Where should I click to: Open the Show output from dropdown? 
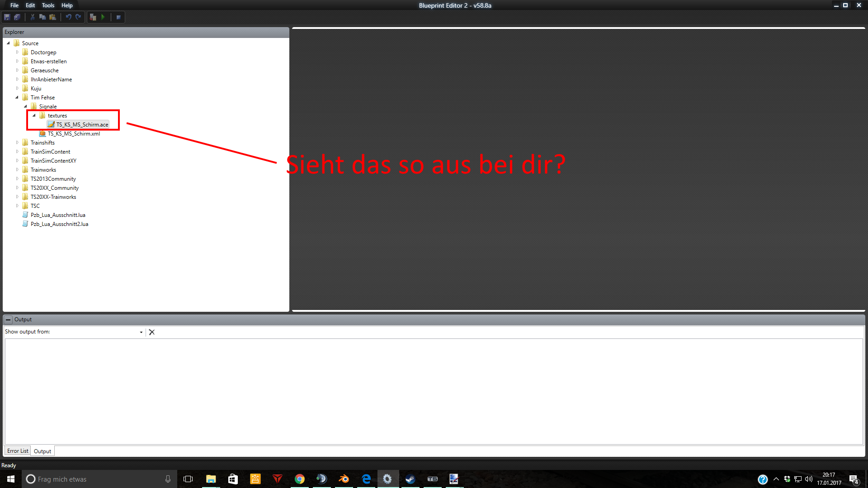(141, 332)
